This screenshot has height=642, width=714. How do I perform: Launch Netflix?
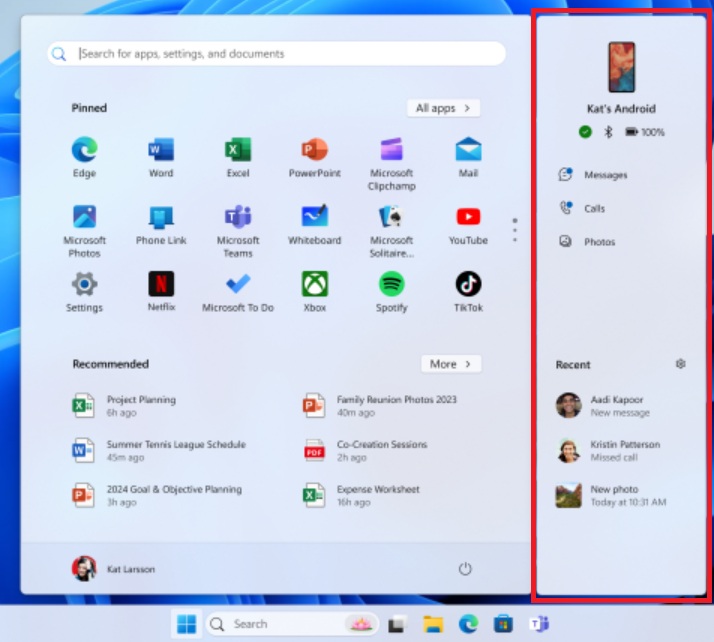tap(161, 292)
